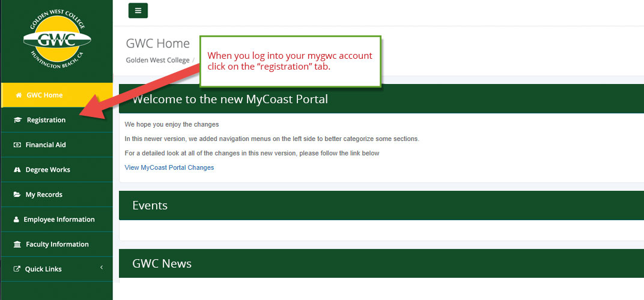Click the Golden West College breadcrumb link
644x300 pixels.
158,60
